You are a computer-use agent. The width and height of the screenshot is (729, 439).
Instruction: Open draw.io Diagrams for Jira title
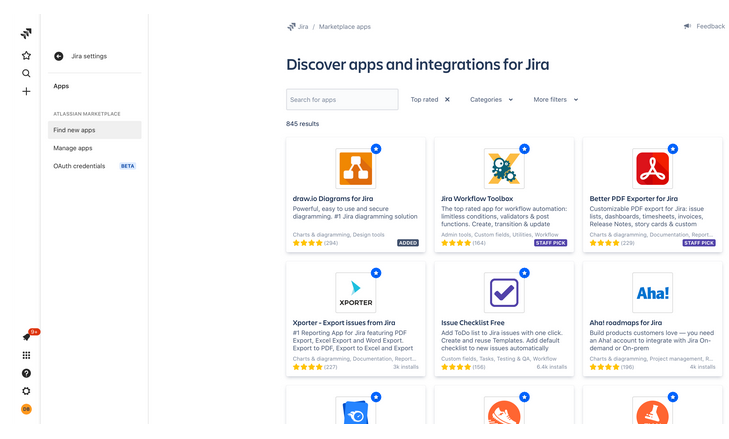333,199
